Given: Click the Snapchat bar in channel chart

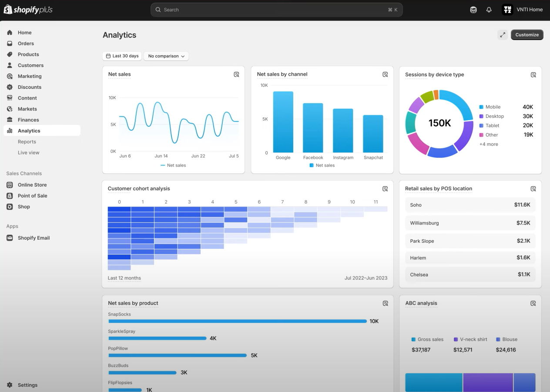Looking at the screenshot, I should pyautogui.click(x=373, y=134).
